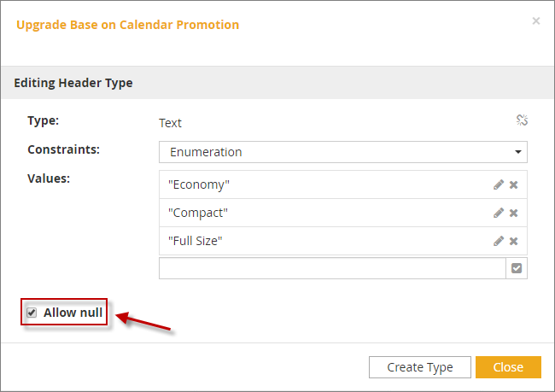The height and width of the screenshot is (392, 555).
Task: Click the Allow null label text
Action: tap(73, 313)
